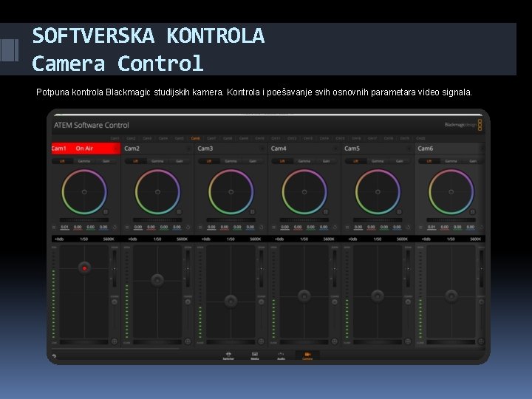
Task: Click settings gear icon bottom left
Action: 54,356
